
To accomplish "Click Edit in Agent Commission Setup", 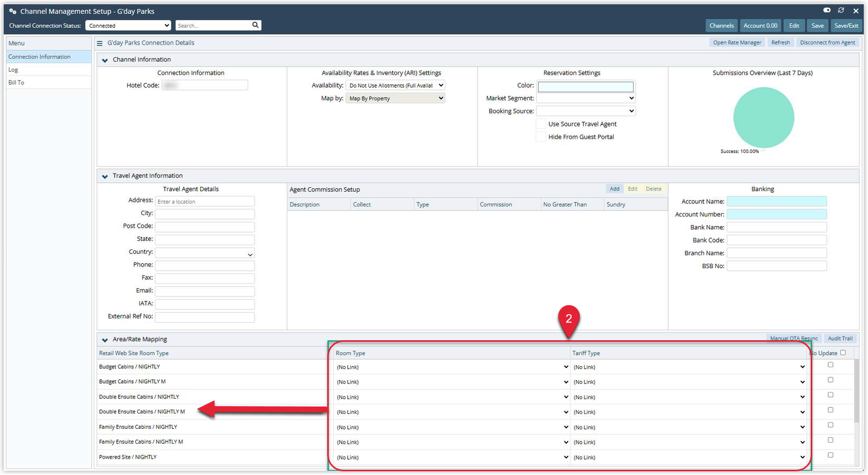I will (x=633, y=189).
